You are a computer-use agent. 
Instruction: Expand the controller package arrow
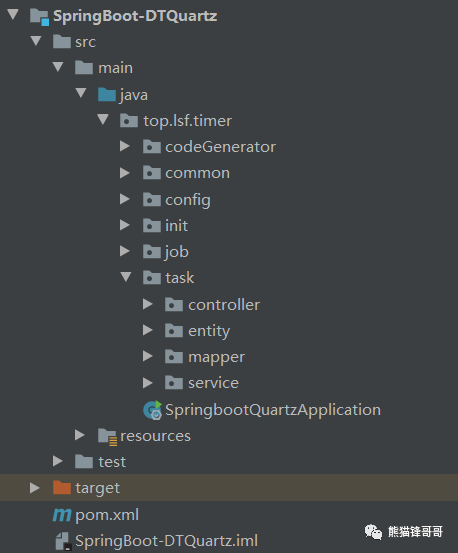147,304
